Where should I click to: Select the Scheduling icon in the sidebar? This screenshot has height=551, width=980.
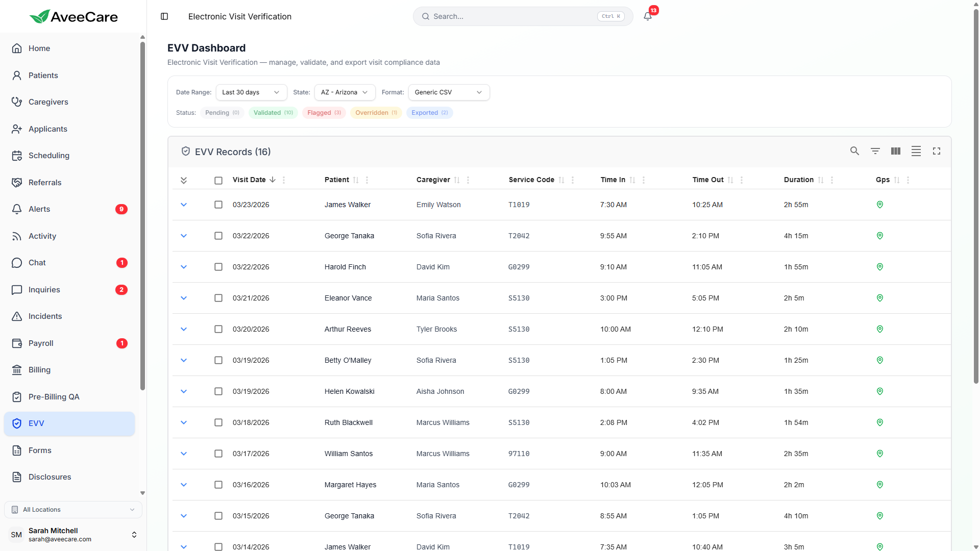pyautogui.click(x=17, y=156)
